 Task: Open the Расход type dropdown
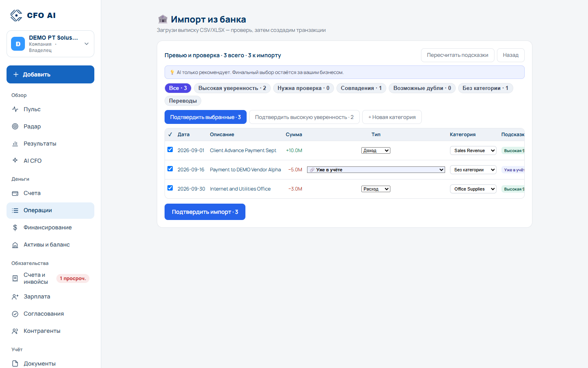click(376, 189)
